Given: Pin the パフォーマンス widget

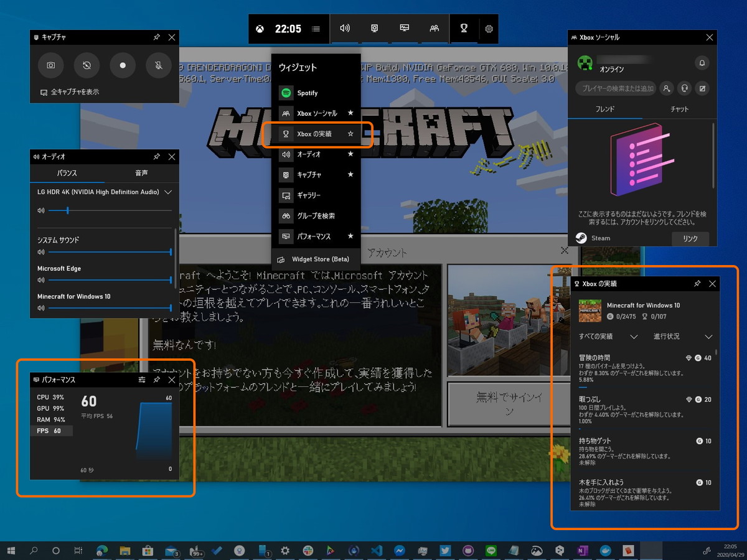Looking at the screenshot, I should tap(157, 380).
